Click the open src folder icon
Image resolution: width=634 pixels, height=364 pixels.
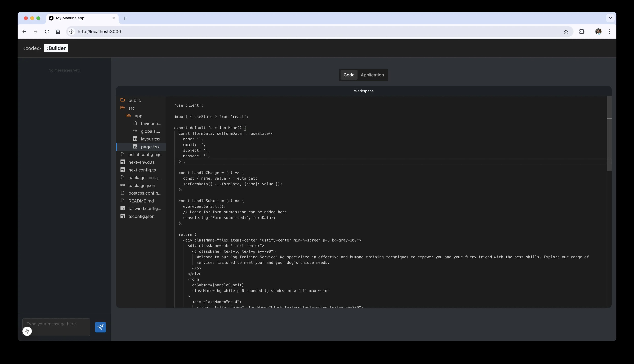tap(123, 108)
